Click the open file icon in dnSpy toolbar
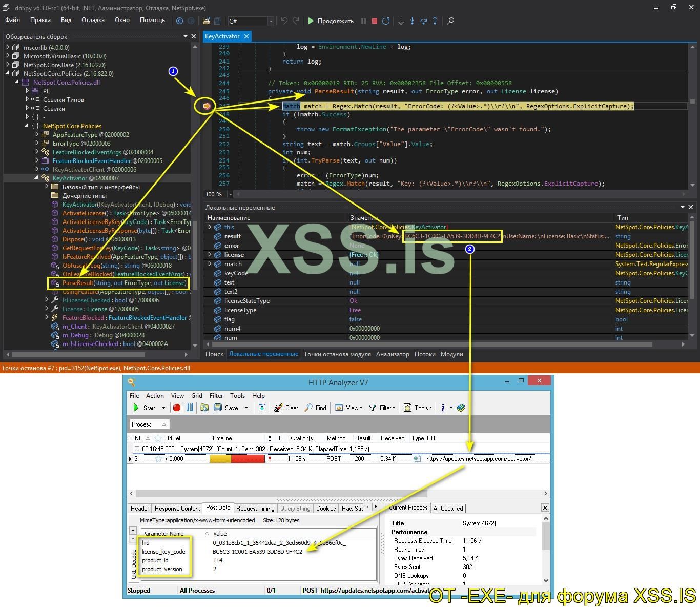700x609 pixels. 206,21
